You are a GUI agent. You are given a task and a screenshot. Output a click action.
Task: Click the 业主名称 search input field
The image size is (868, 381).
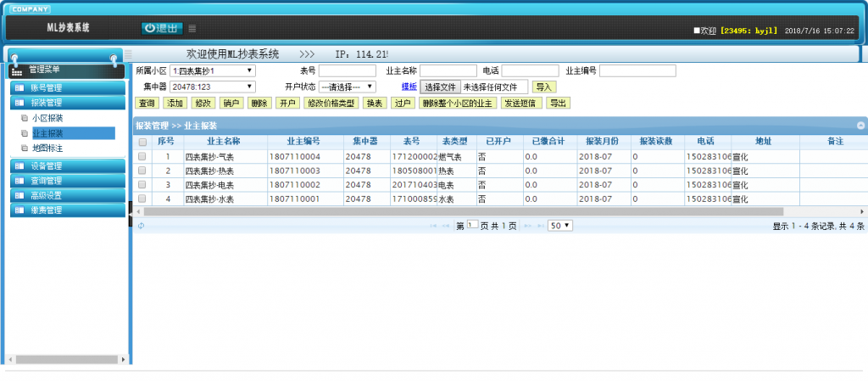coord(448,71)
